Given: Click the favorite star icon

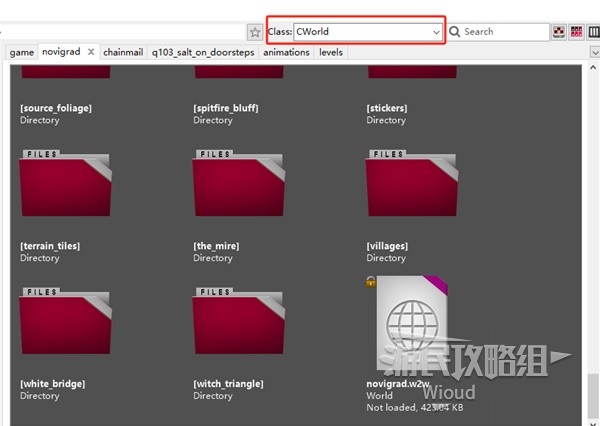Looking at the screenshot, I should point(255,32).
